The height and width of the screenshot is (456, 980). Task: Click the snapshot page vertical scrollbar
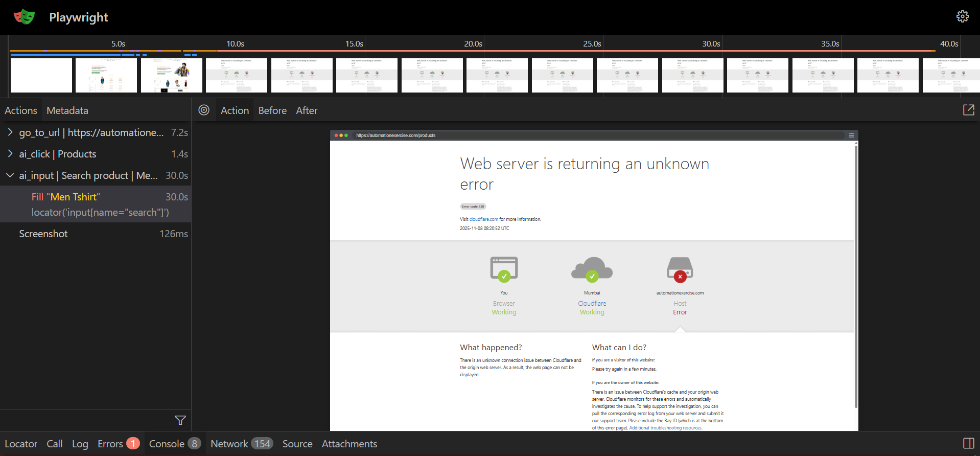(x=856, y=276)
